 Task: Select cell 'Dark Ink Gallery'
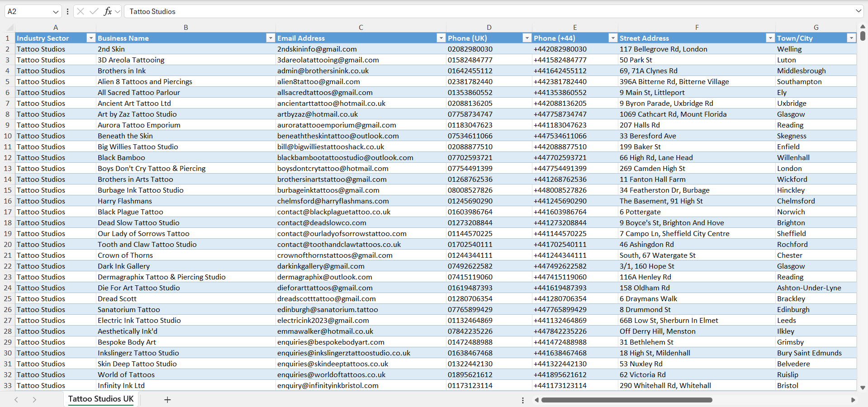186,266
